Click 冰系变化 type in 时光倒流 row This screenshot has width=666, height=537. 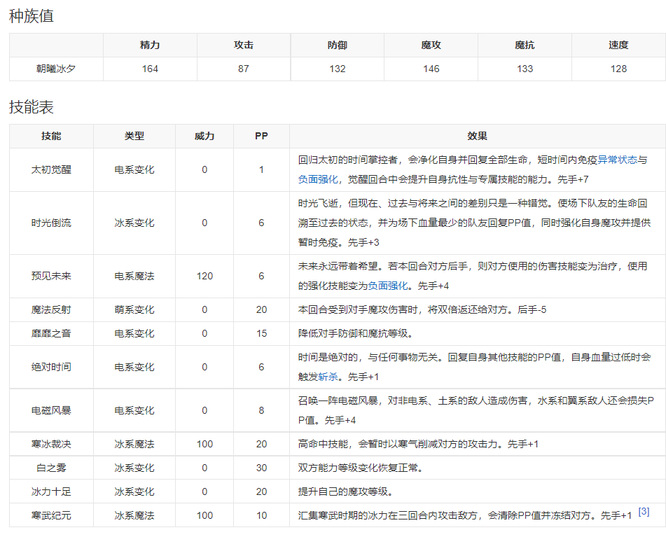click(134, 223)
